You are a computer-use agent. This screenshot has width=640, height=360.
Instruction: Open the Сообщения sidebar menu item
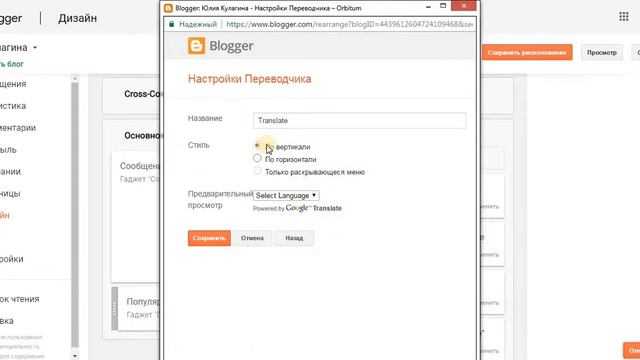pos(13,84)
